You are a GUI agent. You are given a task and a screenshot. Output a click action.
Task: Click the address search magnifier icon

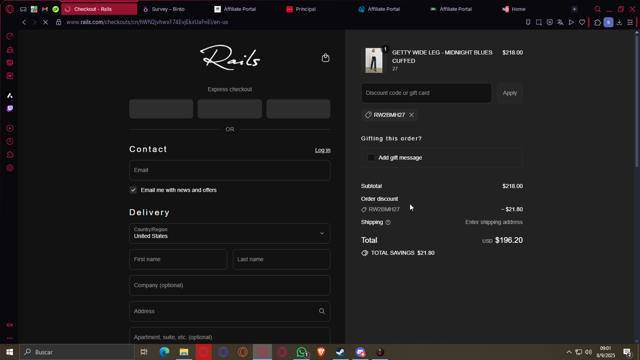coord(322,311)
